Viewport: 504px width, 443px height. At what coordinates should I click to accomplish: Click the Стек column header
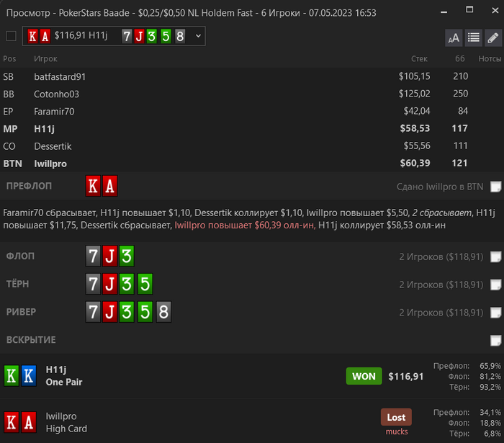[419, 59]
